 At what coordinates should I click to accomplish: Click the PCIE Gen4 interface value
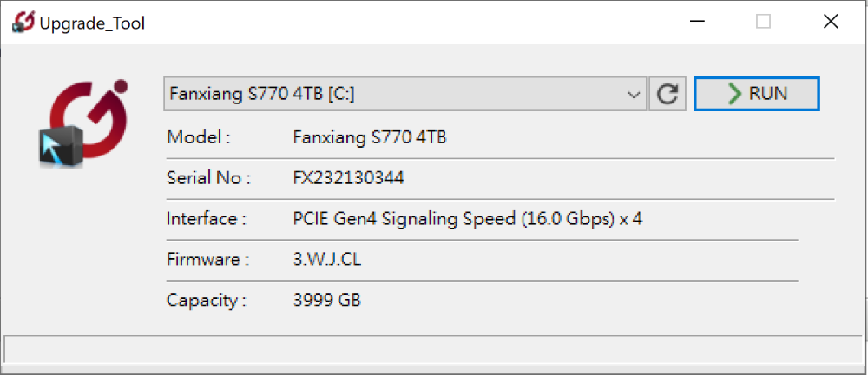point(467,219)
